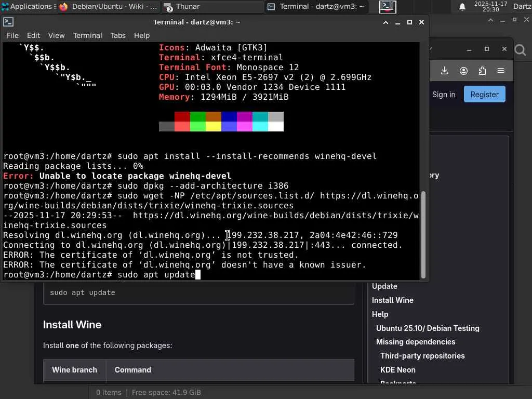Image resolution: width=532 pixels, height=399 pixels.
Task: Switch to the Terminal dartz@vm3 taskbar item
Action: [x=316, y=6]
